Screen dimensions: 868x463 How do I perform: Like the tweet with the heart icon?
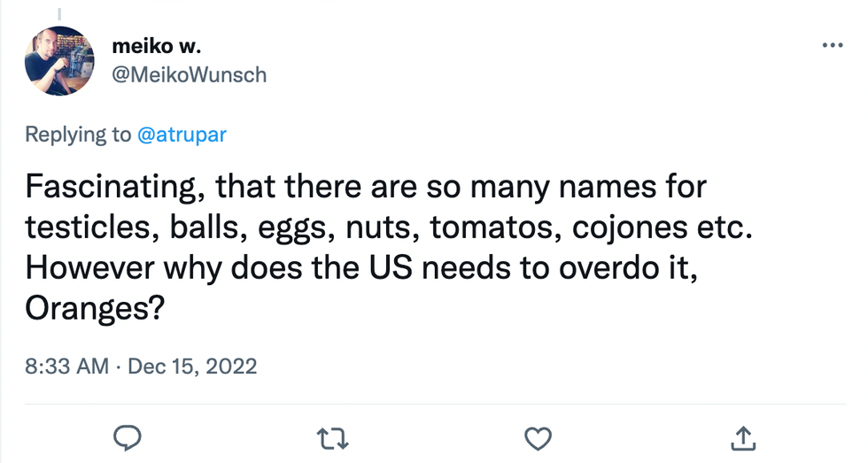[x=538, y=437]
